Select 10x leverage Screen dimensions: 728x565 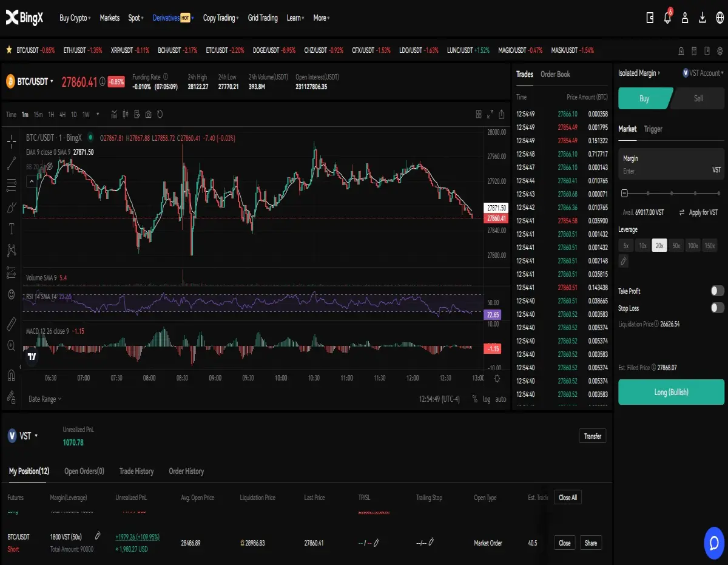coord(642,246)
